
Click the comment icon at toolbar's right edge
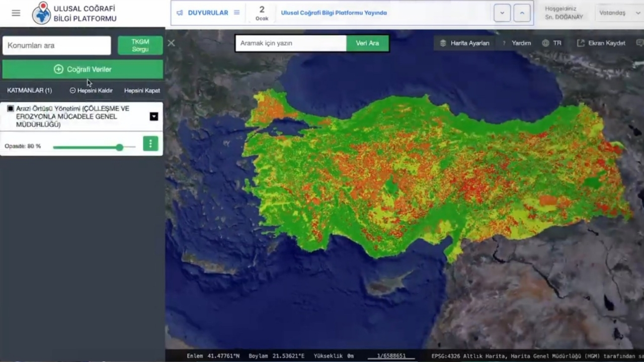(639, 43)
